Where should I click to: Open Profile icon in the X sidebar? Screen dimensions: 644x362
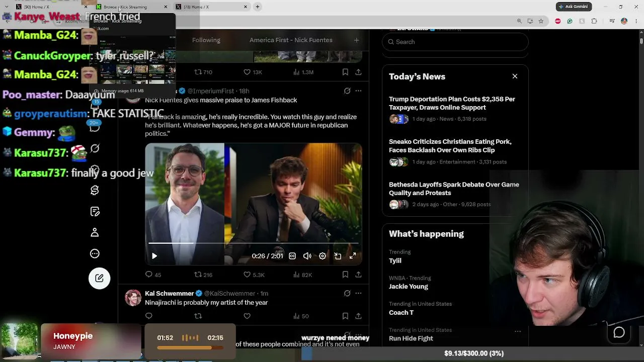click(95, 233)
